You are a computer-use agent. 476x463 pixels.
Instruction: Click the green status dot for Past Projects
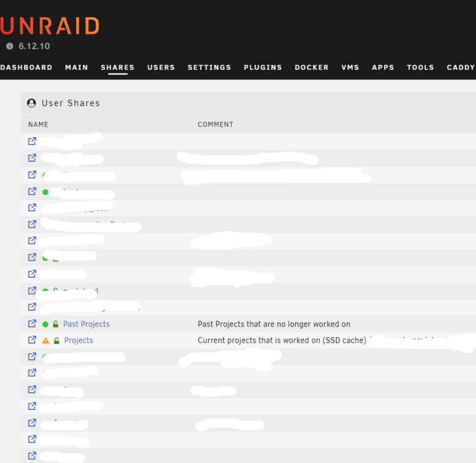tap(46, 324)
